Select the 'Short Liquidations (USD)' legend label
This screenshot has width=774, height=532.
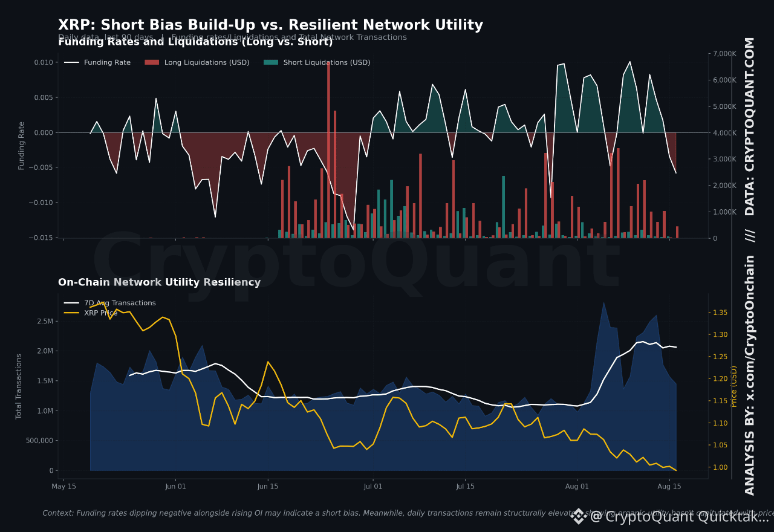point(327,62)
